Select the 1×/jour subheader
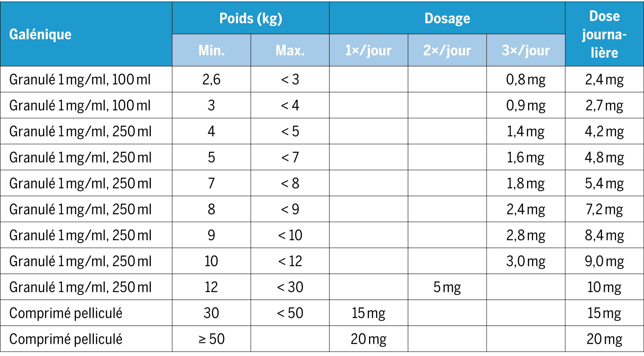 [x=368, y=50]
